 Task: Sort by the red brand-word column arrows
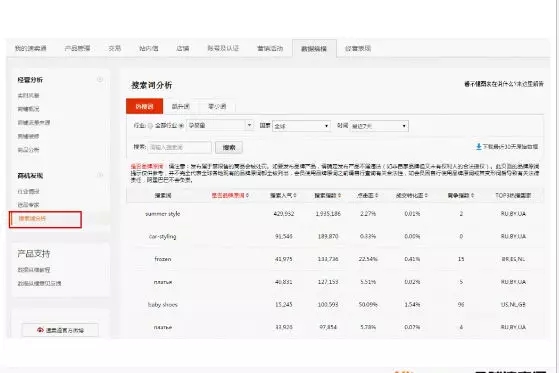247,195
